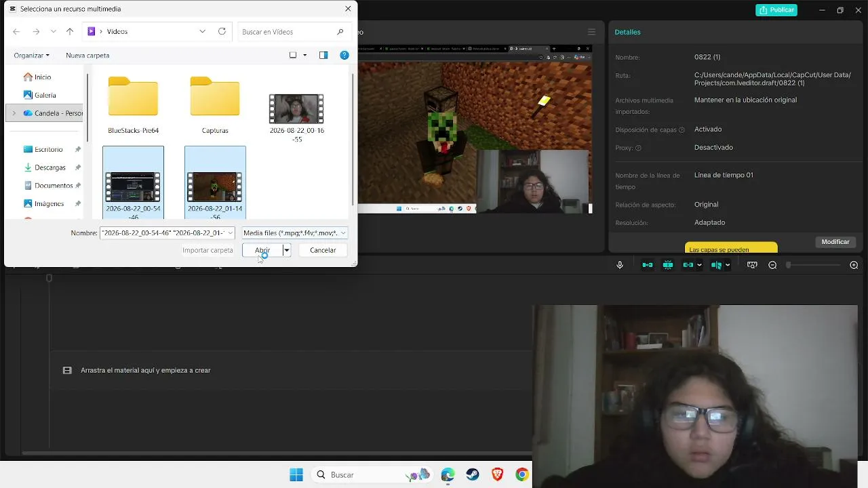
Task: Click the info icon beside Proxy
Action: coord(638,148)
